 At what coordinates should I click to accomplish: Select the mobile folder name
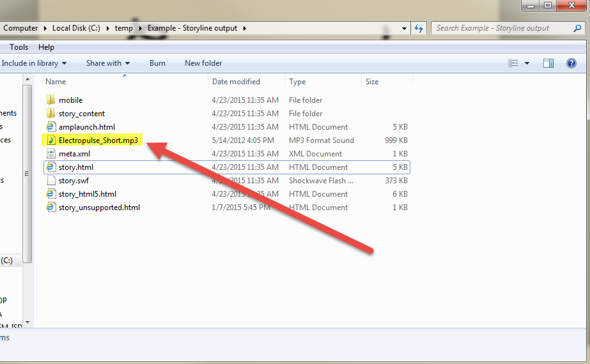pyautogui.click(x=71, y=100)
